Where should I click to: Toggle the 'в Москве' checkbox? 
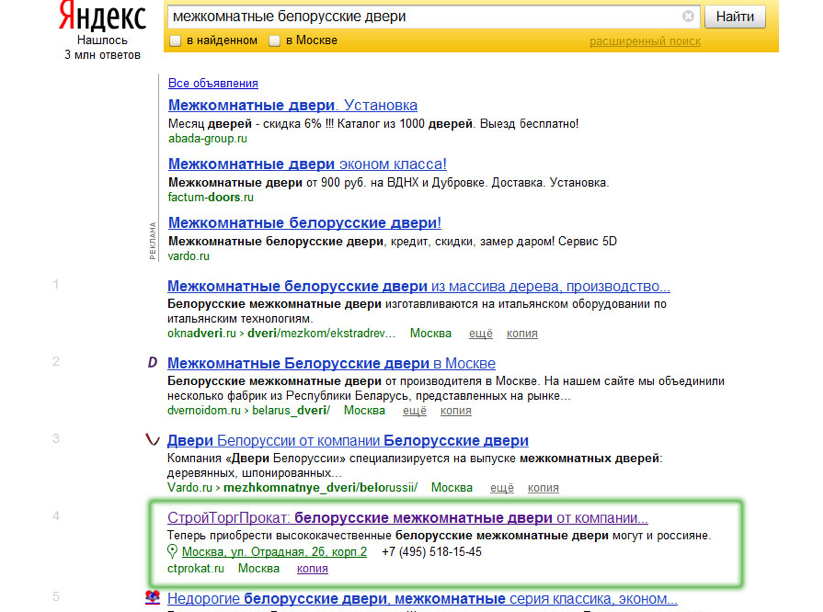click(x=274, y=41)
